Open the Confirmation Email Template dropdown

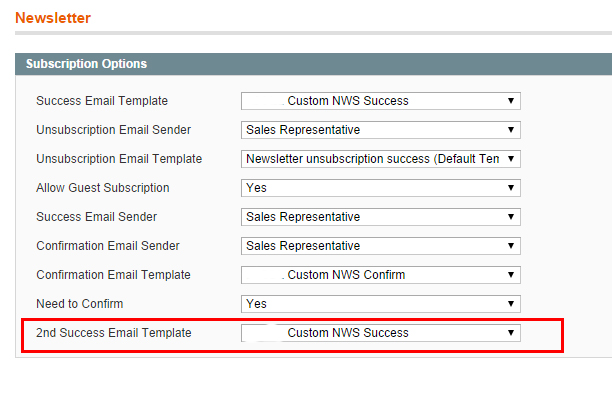[x=380, y=275]
